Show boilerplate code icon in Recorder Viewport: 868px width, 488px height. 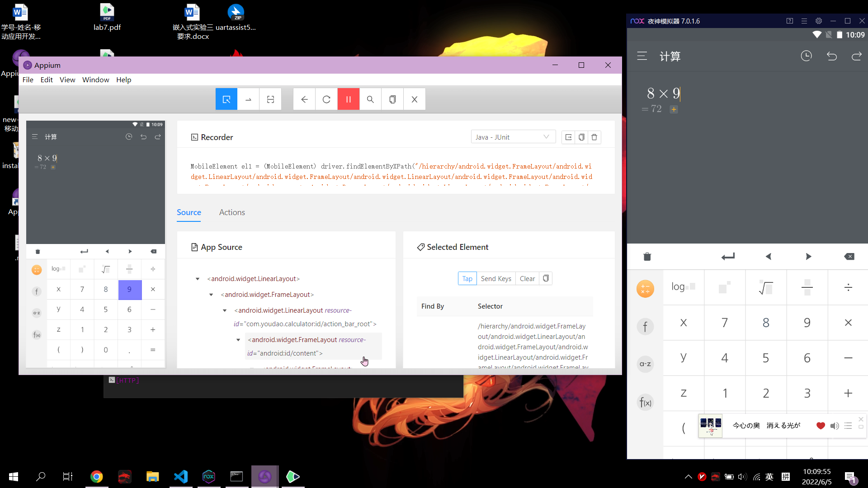coord(568,137)
